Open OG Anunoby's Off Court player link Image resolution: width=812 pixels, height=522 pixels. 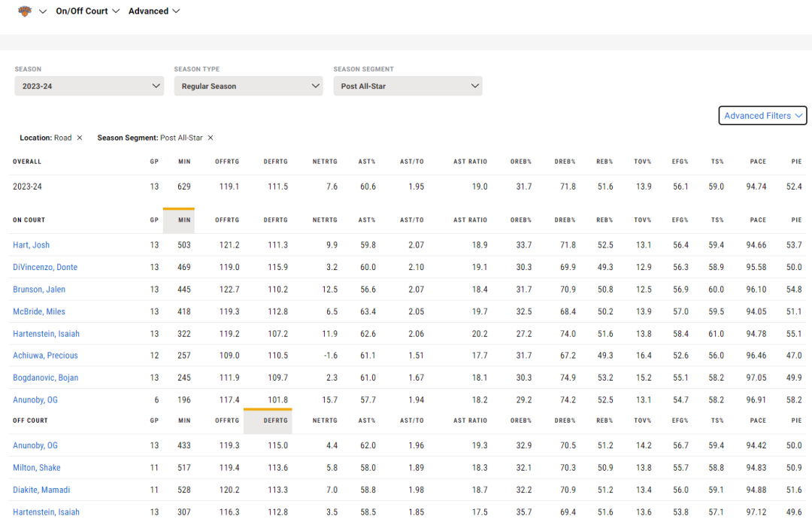pyautogui.click(x=35, y=445)
